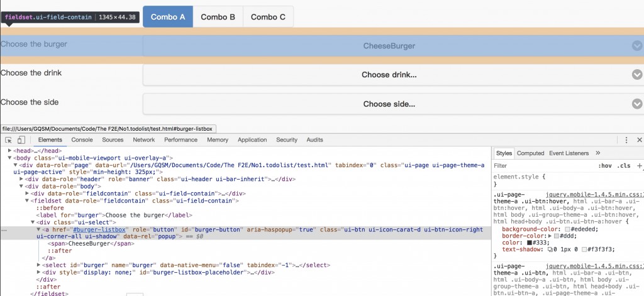Add new style rule plus icon
Viewport: 644px width, 296px height.
[x=639, y=166]
